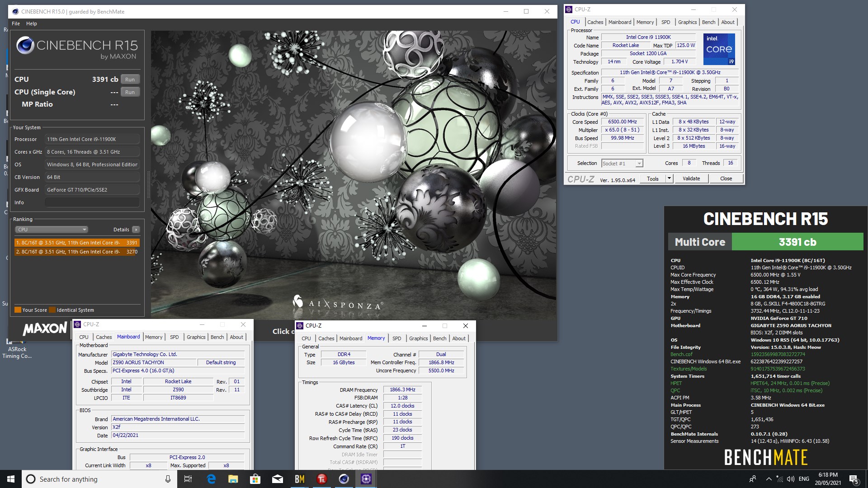Viewport: 868px width, 488px height.
Task: Switch to Cinebench in the taskbar
Action: pos(344,479)
